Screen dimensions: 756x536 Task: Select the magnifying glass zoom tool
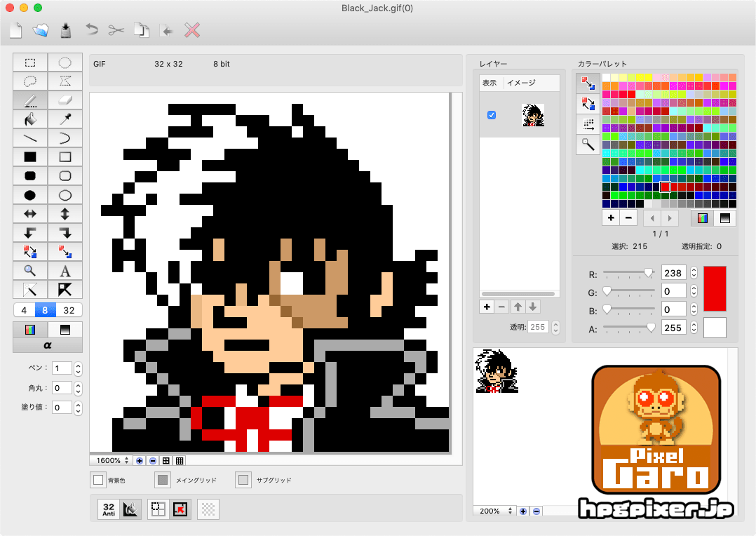(x=30, y=271)
